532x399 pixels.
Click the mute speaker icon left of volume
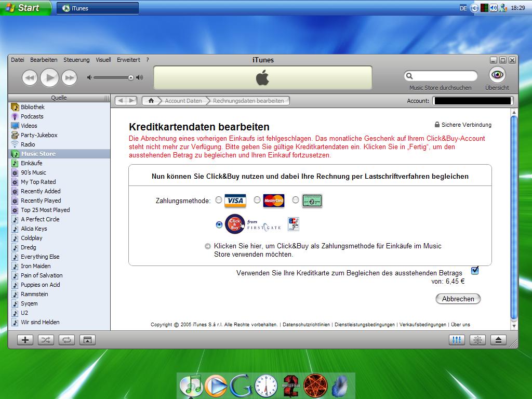tap(89, 78)
